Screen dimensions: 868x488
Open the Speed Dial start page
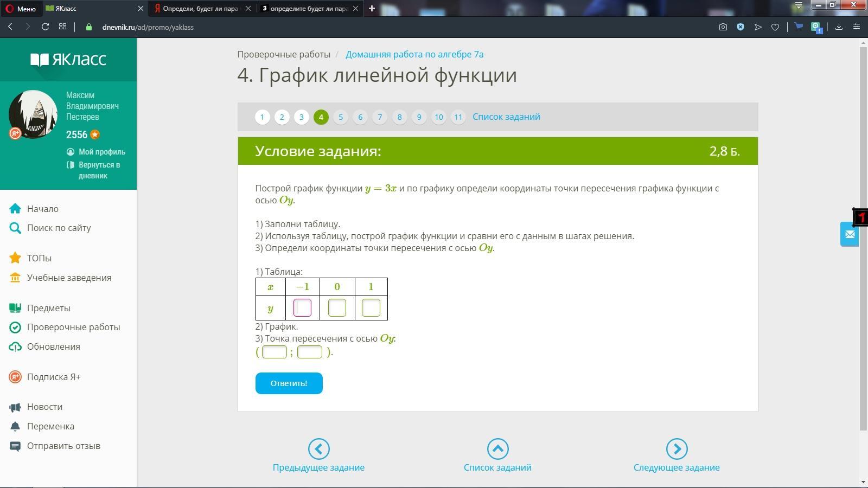point(63,27)
